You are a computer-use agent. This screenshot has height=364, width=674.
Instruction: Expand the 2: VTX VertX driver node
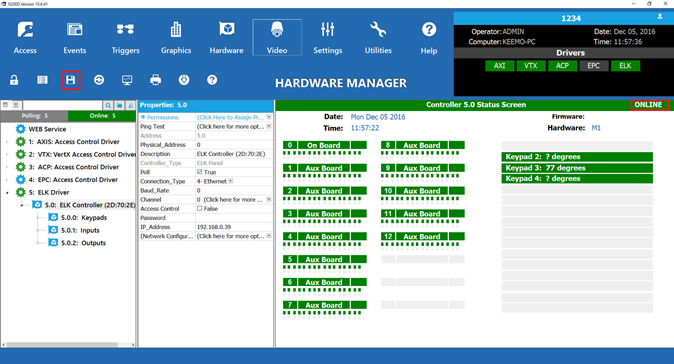click(x=7, y=154)
